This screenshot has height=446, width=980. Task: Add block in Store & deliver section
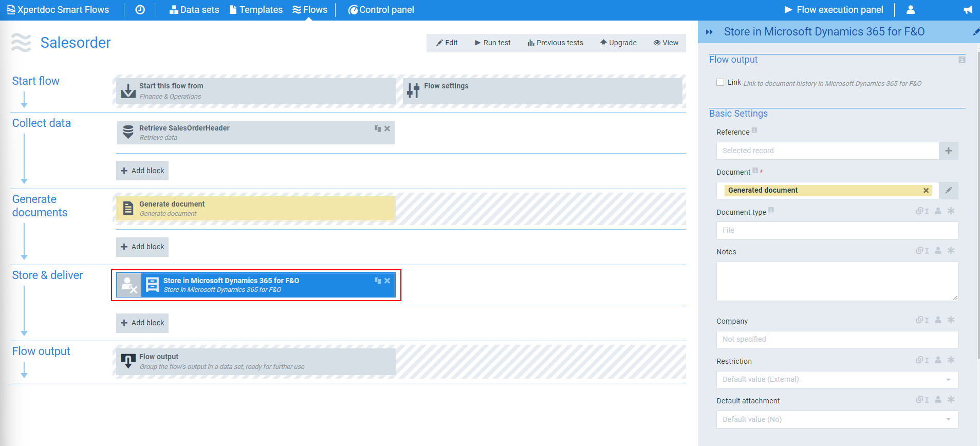pos(142,323)
